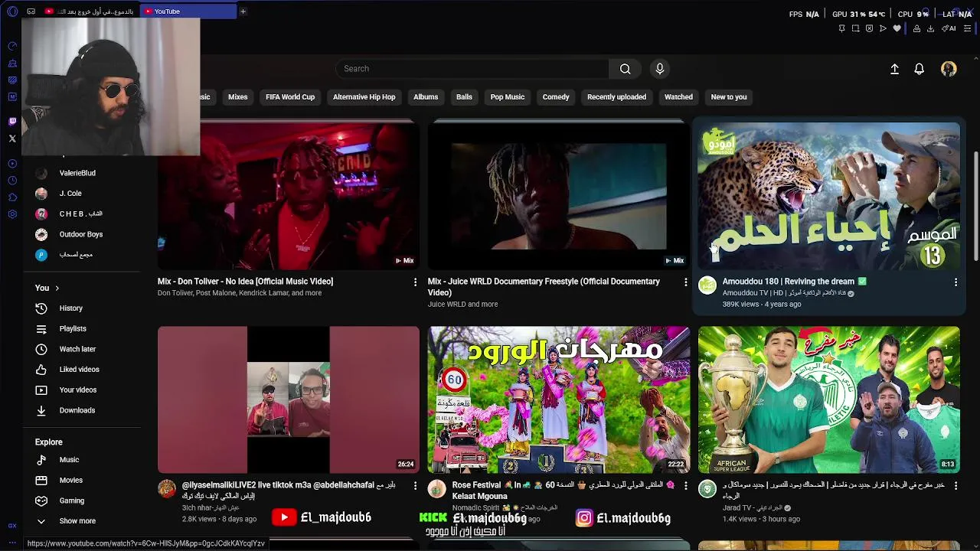Open menu for Don Toliver mix
The width and height of the screenshot is (980, 551).
[x=416, y=282]
